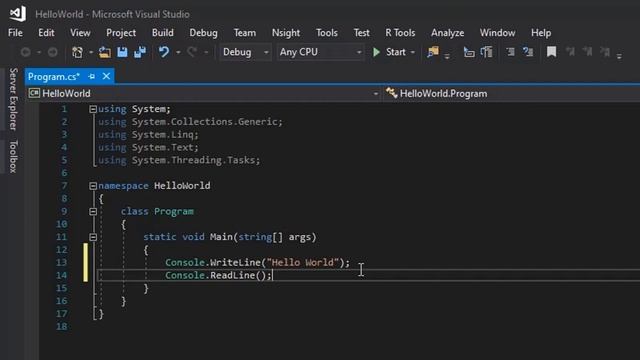The image size is (640, 360).
Task: Toggle a bookmark with the Bookmark icon
Action: (551, 52)
